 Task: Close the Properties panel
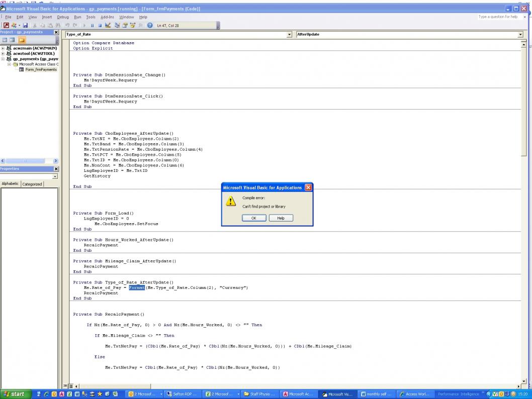[56, 169]
